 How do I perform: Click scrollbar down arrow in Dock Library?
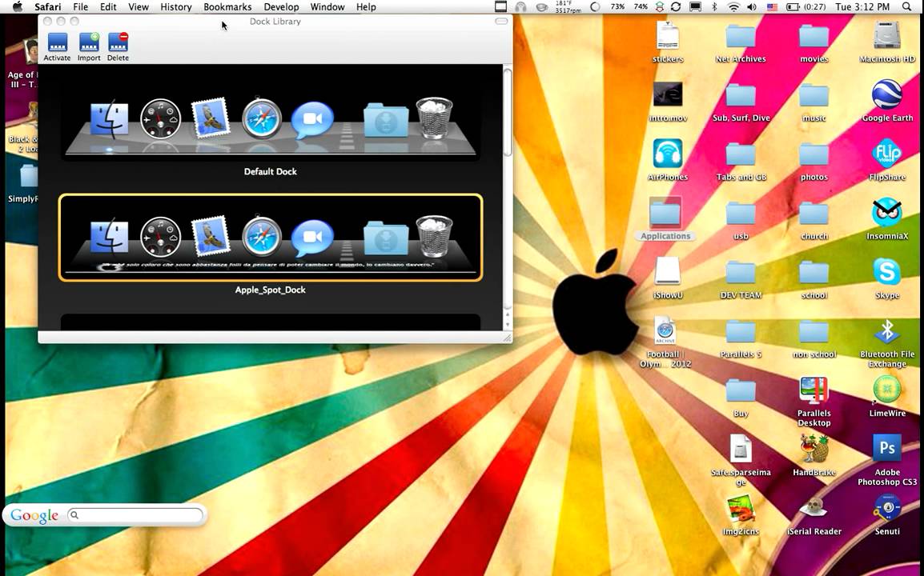point(508,325)
